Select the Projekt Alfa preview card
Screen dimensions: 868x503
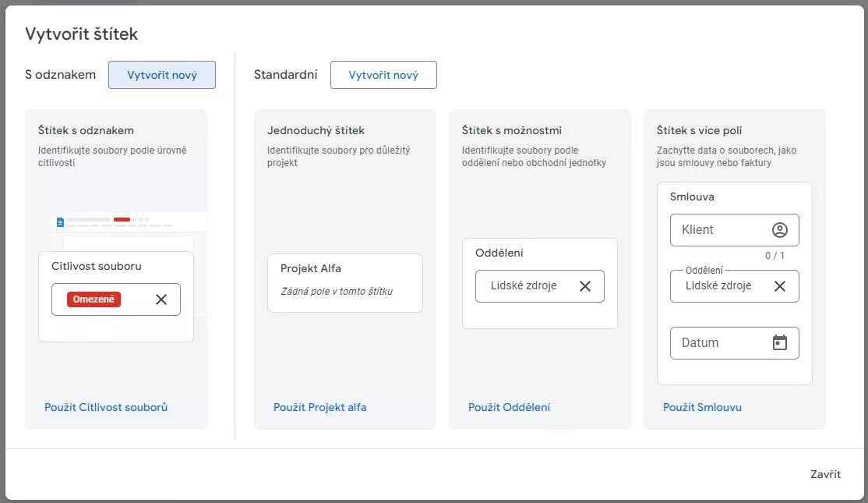tap(345, 283)
